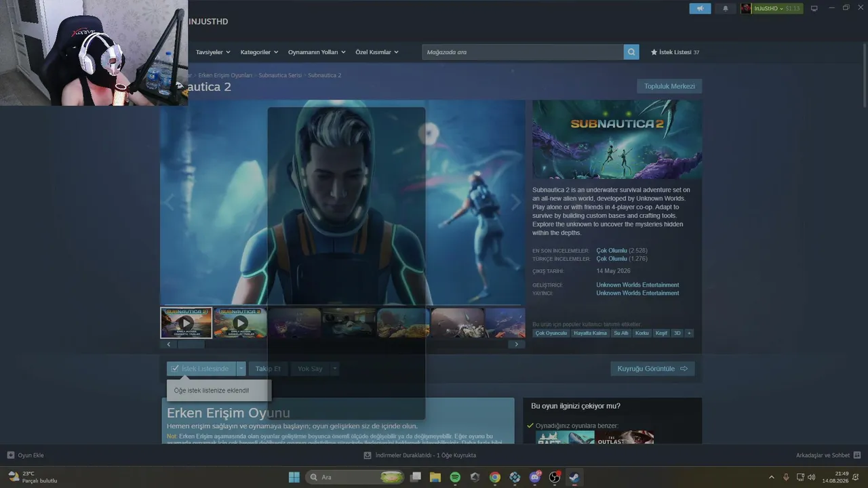Screen dimensions: 868x488
Task: Click the Windows taskbar Ara search box
Action: [x=355, y=477]
